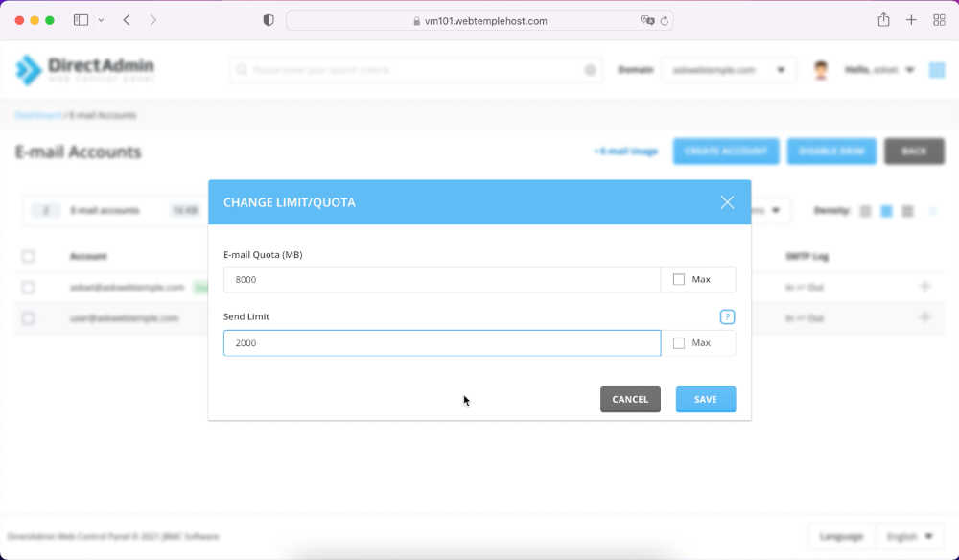Enable Max checkbox for E-mail Quota
The image size is (959, 560).
(679, 279)
